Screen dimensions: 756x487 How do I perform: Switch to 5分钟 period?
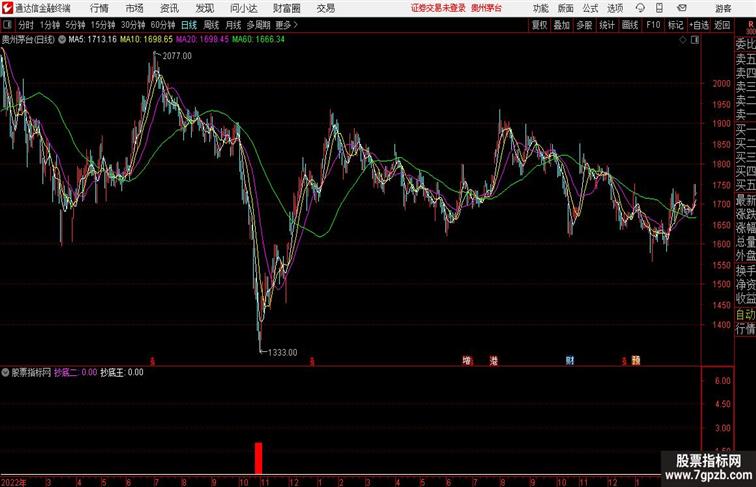[x=75, y=25]
